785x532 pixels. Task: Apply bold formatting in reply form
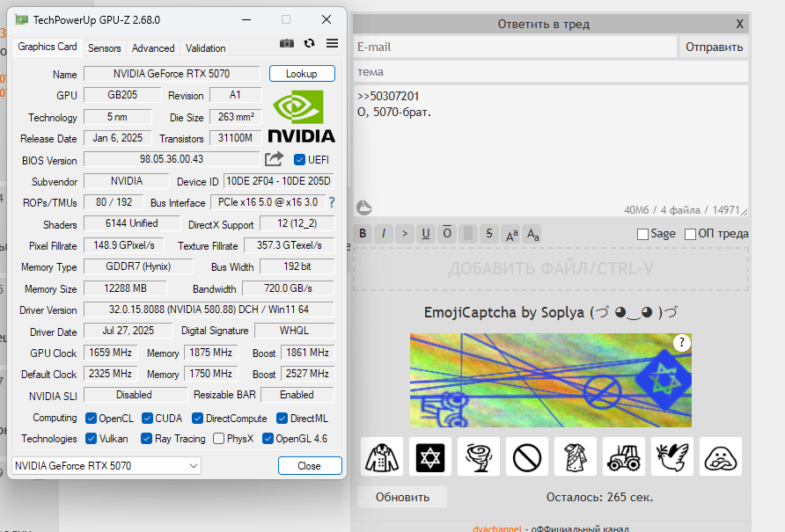point(363,234)
